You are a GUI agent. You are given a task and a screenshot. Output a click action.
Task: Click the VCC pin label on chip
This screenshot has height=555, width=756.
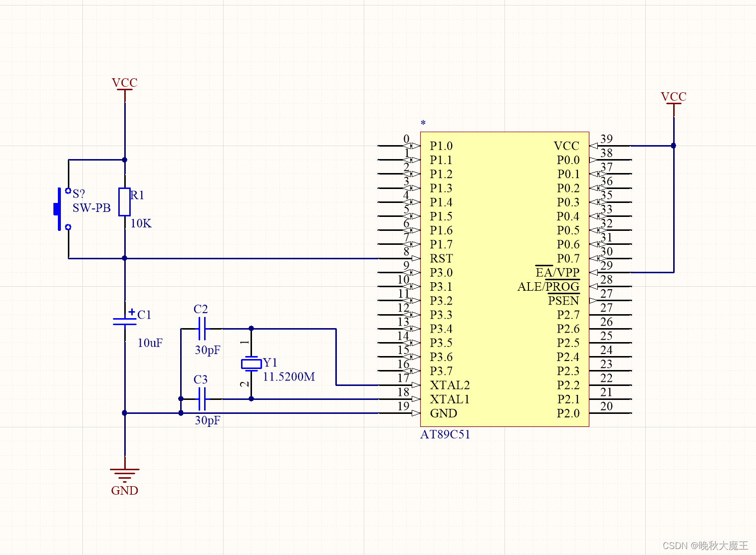point(566,146)
